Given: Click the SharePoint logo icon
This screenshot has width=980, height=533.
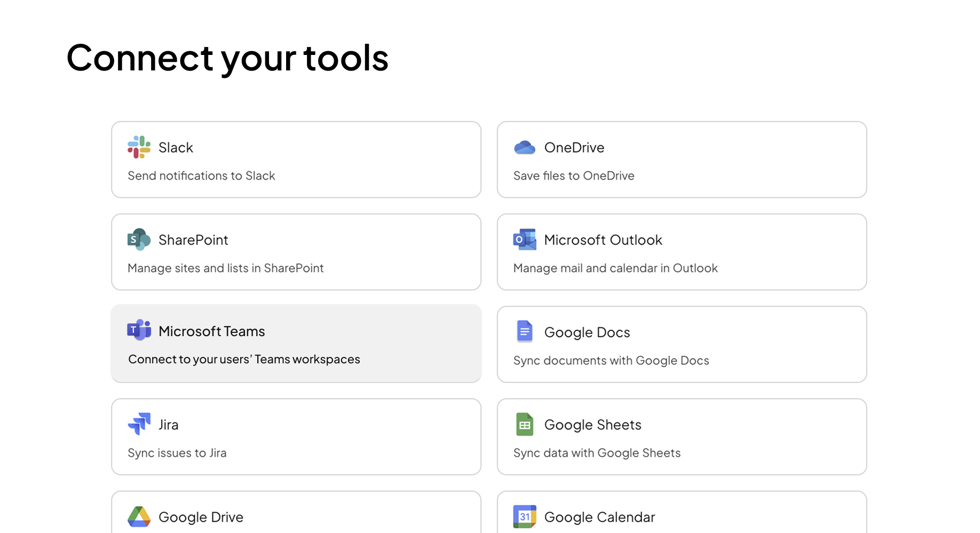Looking at the screenshot, I should point(139,240).
